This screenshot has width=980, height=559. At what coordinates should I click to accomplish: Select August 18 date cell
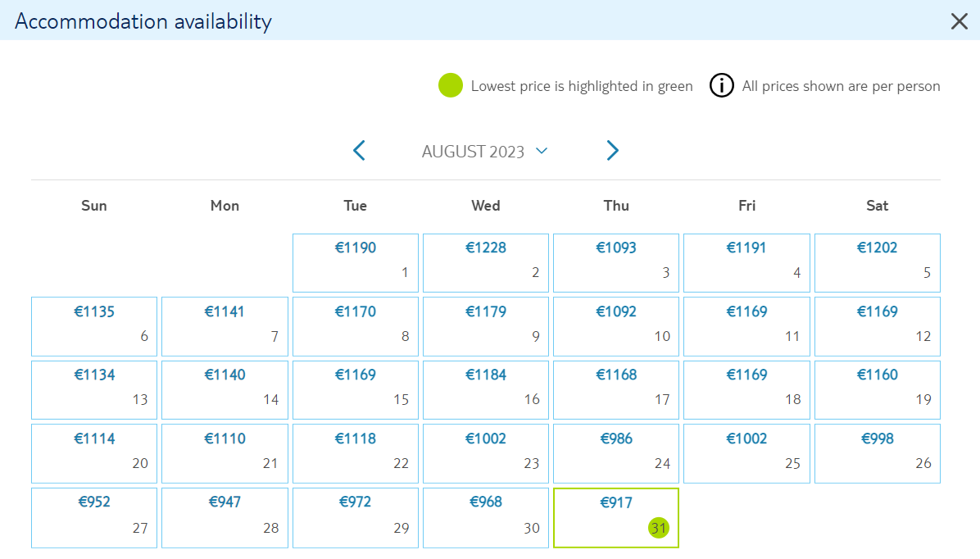(x=746, y=389)
